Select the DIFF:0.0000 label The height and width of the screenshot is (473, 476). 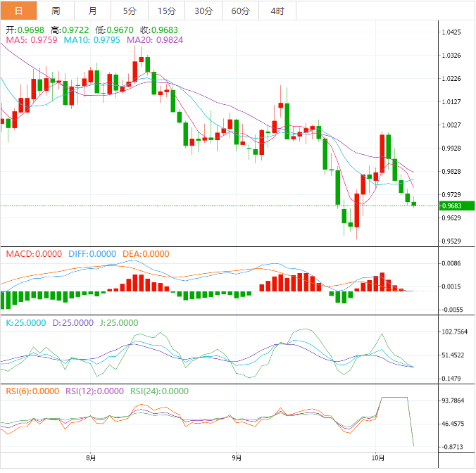(x=92, y=253)
